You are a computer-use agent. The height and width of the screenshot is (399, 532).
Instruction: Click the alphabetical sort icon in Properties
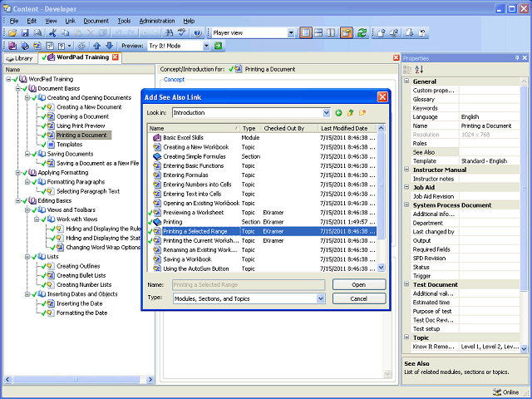pos(419,70)
